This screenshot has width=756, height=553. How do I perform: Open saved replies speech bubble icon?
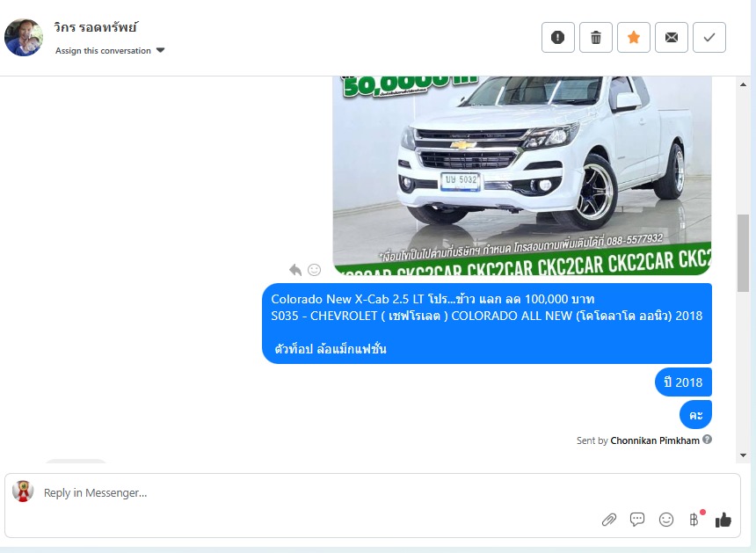point(637,520)
